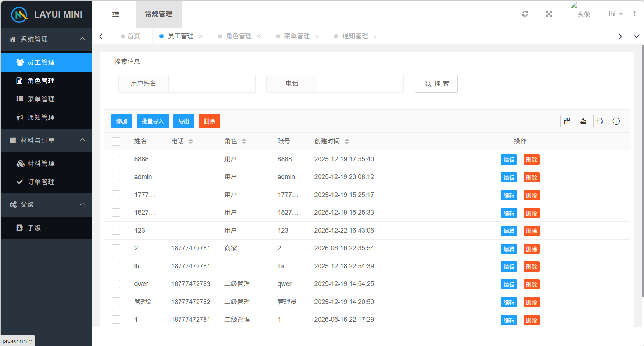Screen dimensions: 644x346
Task: Open 菜单管理 in the sidebar
Action: 46,99
